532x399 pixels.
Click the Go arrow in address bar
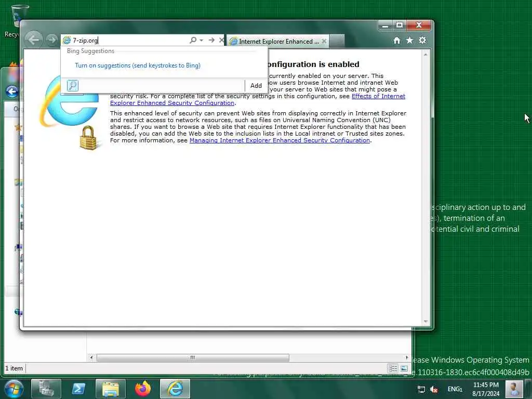(211, 40)
